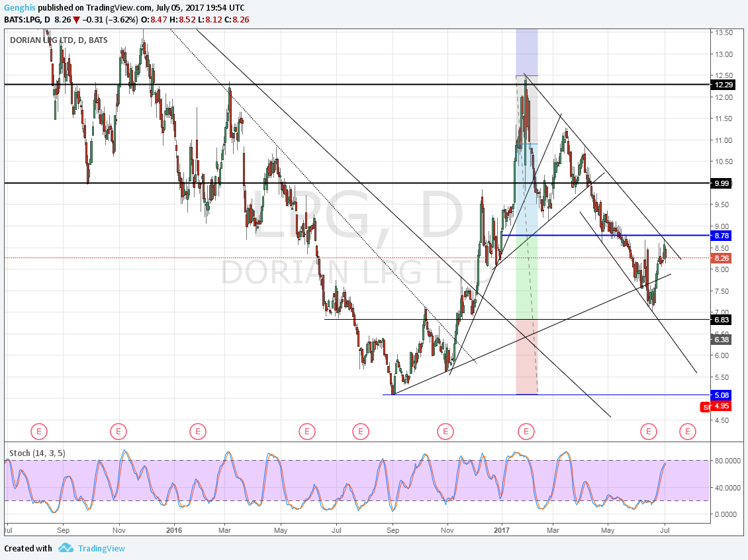Screen dimensions: 748x560
Task: Open the earnings marker above Nov 2016
Action: coord(445,432)
